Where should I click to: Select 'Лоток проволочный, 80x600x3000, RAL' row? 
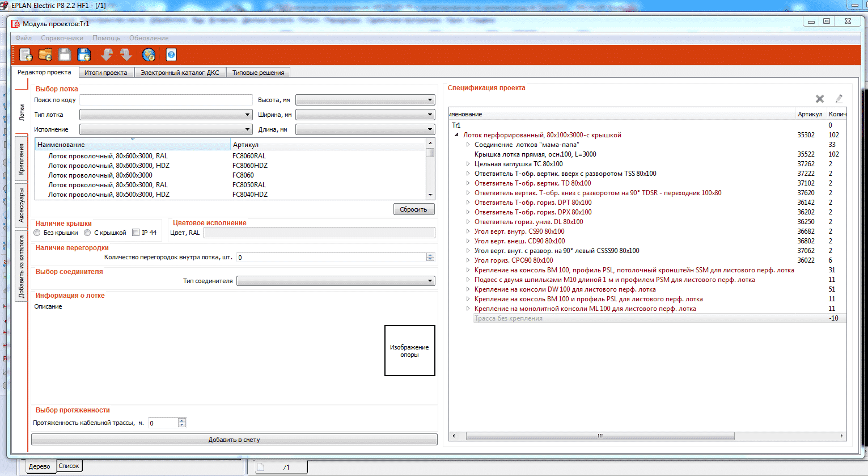pyautogui.click(x=231, y=156)
